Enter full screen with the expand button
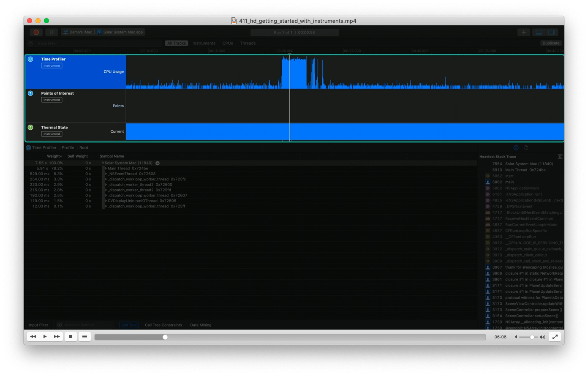This screenshot has height=376, width=588. [x=555, y=337]
